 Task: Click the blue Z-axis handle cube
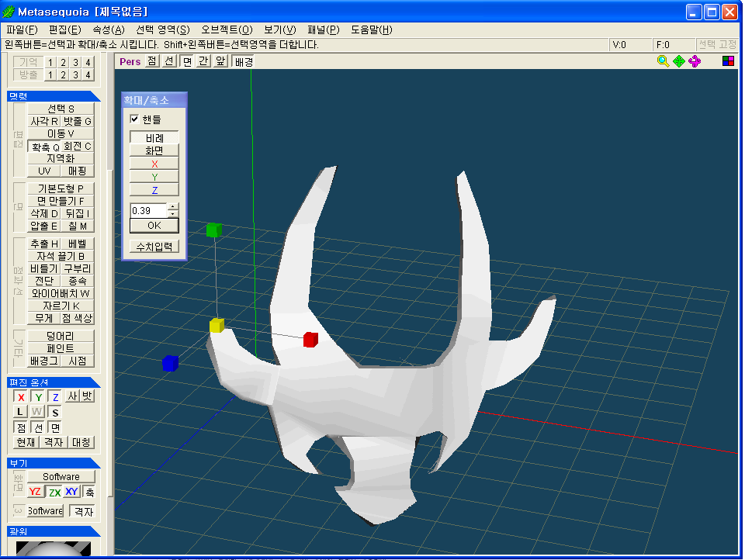coord(170,363)
